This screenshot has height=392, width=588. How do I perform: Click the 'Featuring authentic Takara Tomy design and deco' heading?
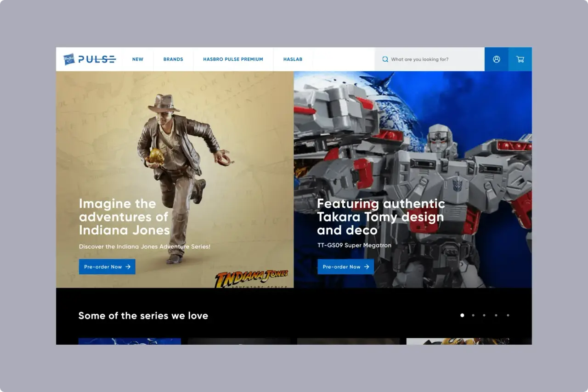tap(381, 216)
